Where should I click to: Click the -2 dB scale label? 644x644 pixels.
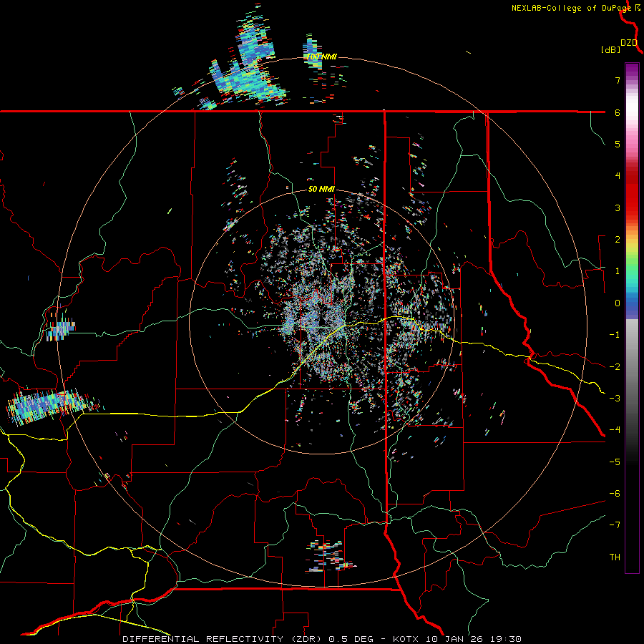coord(615,366)
